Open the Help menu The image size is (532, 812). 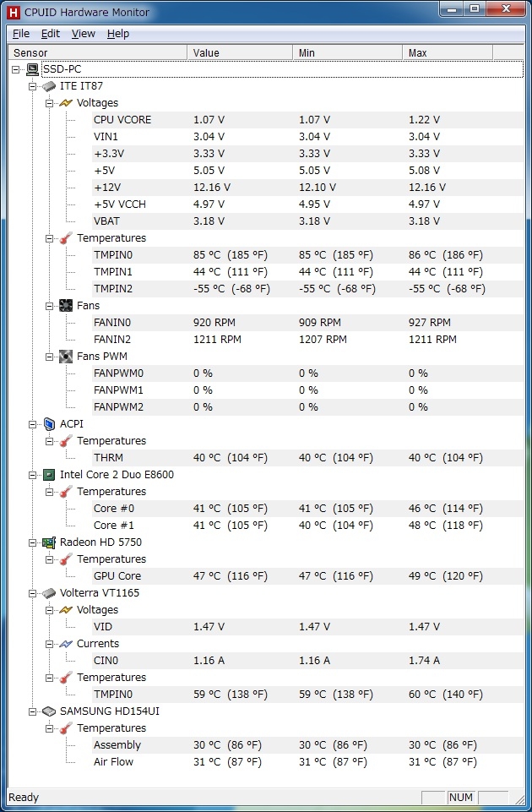118,34
